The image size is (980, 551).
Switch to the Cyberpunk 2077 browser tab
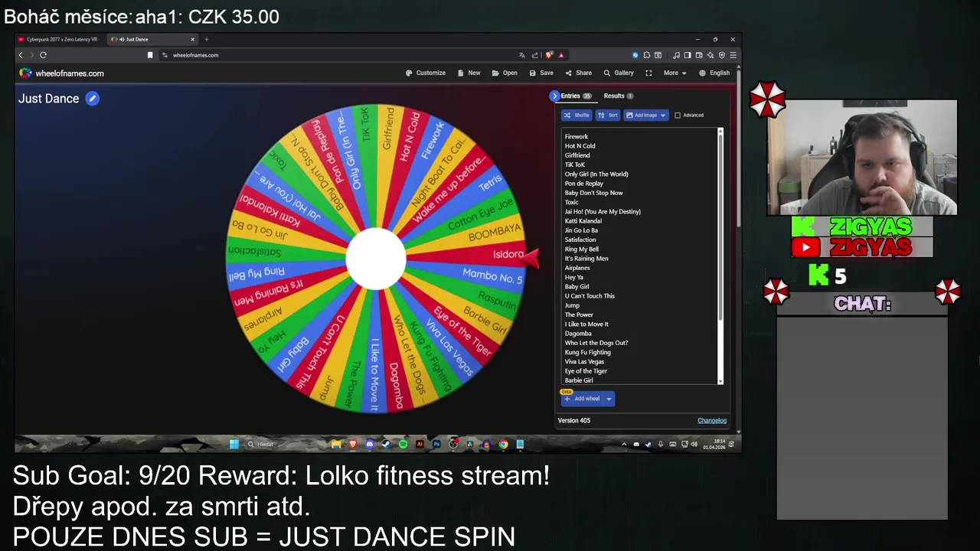click(x=61, y=39)
